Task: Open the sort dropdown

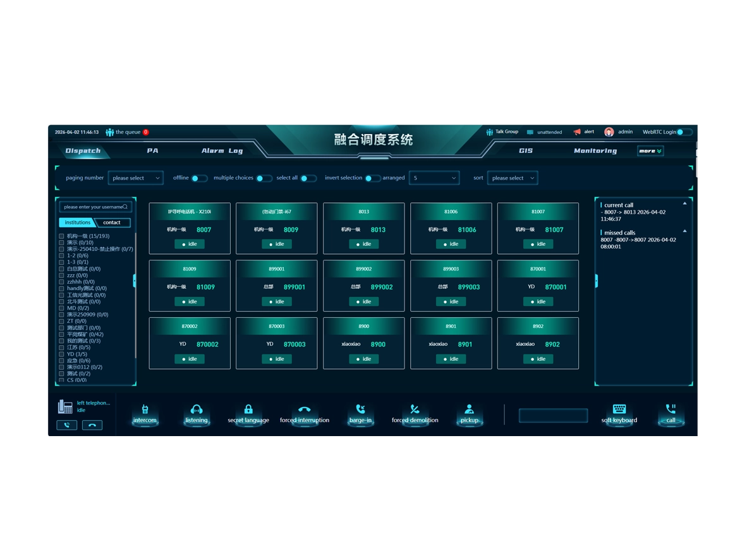Action: [512, 178]
